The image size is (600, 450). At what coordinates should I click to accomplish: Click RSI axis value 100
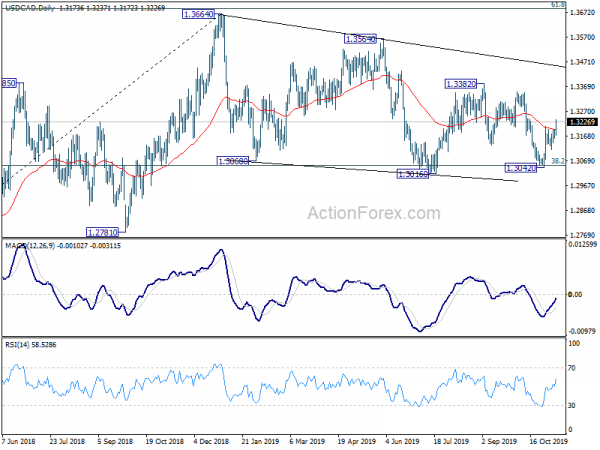(x=574, y=344)
